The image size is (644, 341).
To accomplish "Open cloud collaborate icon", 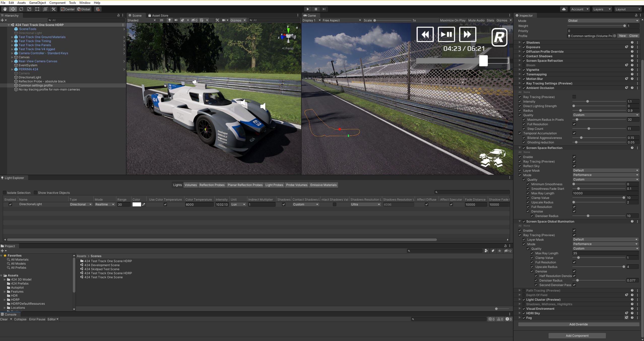I will point(564,9).
